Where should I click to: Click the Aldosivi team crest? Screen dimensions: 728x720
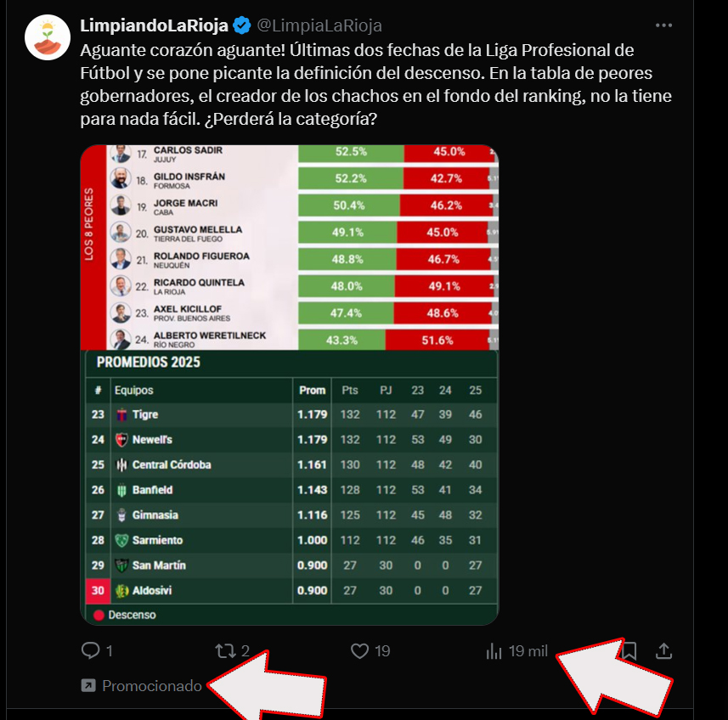tap(121, 591)
